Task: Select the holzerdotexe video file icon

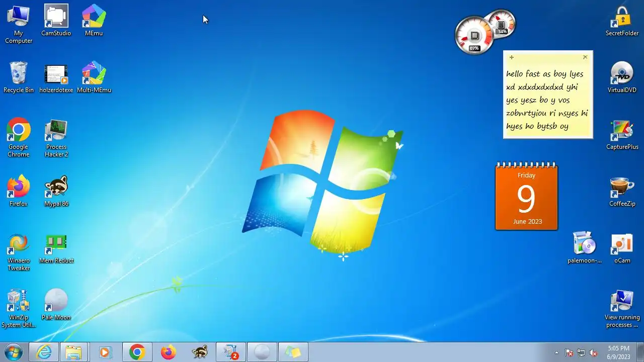Action: coord(56,77)
